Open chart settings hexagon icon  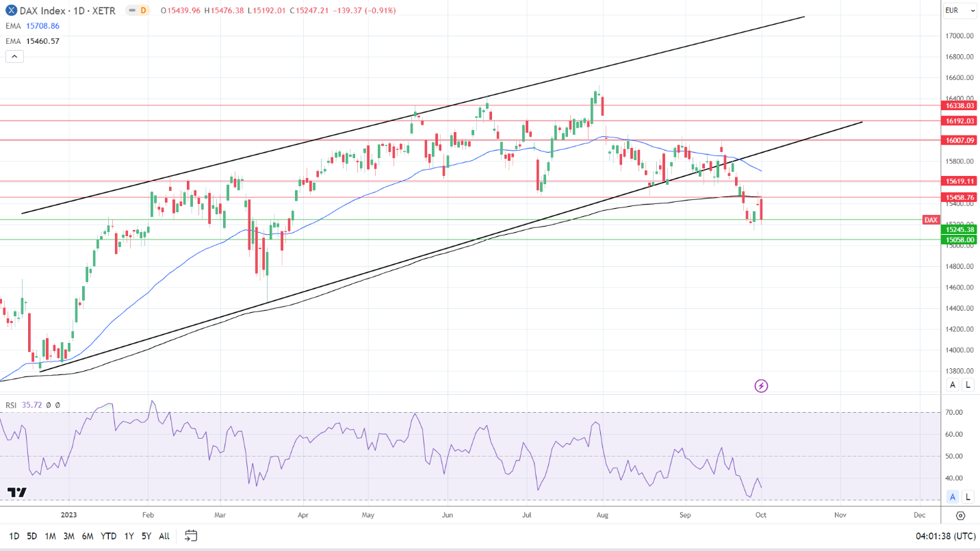[x=960, y=515]
